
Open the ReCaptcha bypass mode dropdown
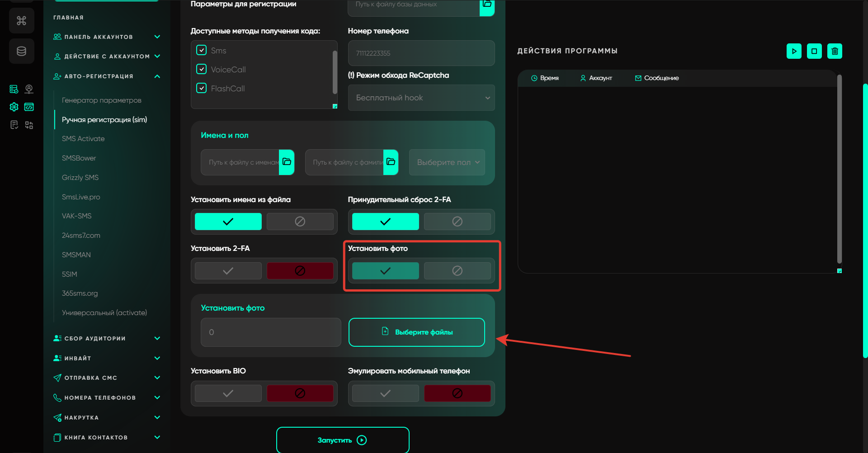click(x=421, y=98)
